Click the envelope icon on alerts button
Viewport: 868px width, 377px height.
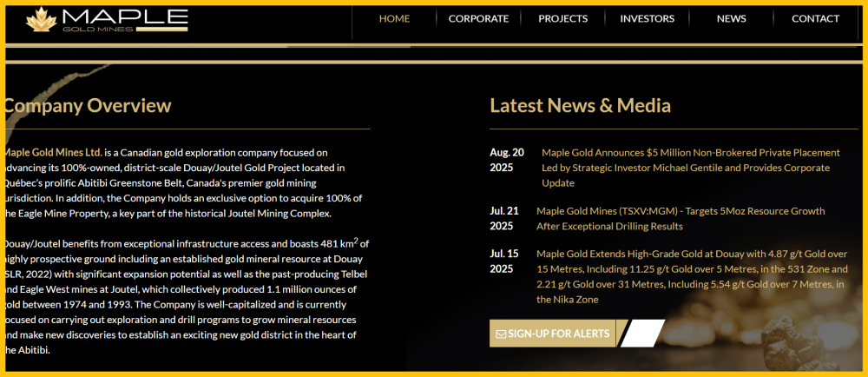(x=501, y=334)
